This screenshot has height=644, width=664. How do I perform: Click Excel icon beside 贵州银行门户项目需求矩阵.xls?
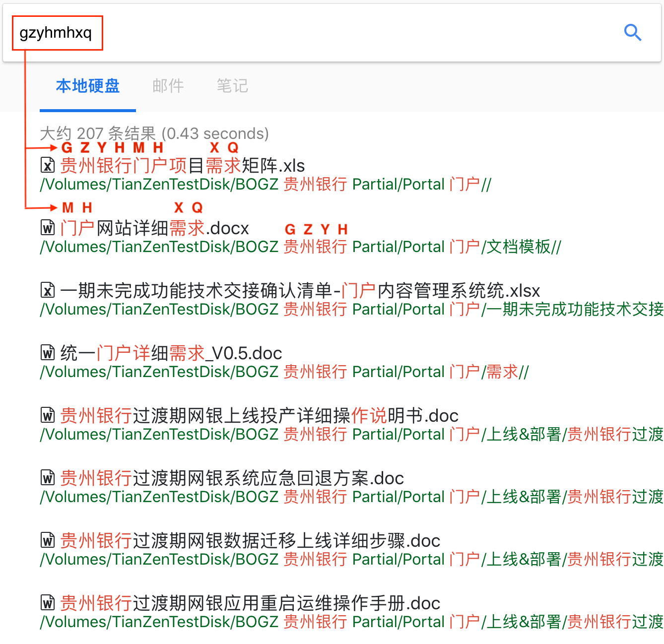[48, 165]
